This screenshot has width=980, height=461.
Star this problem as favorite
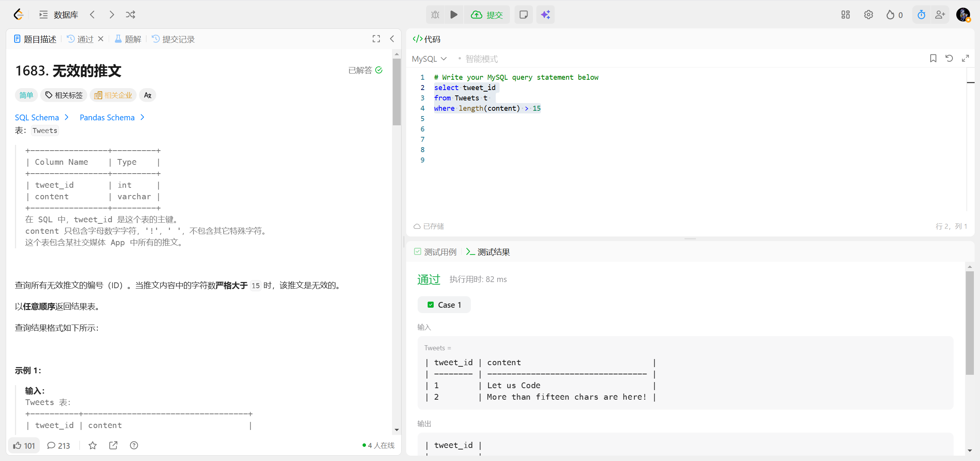pyautogui.click(x=93, y=445)
